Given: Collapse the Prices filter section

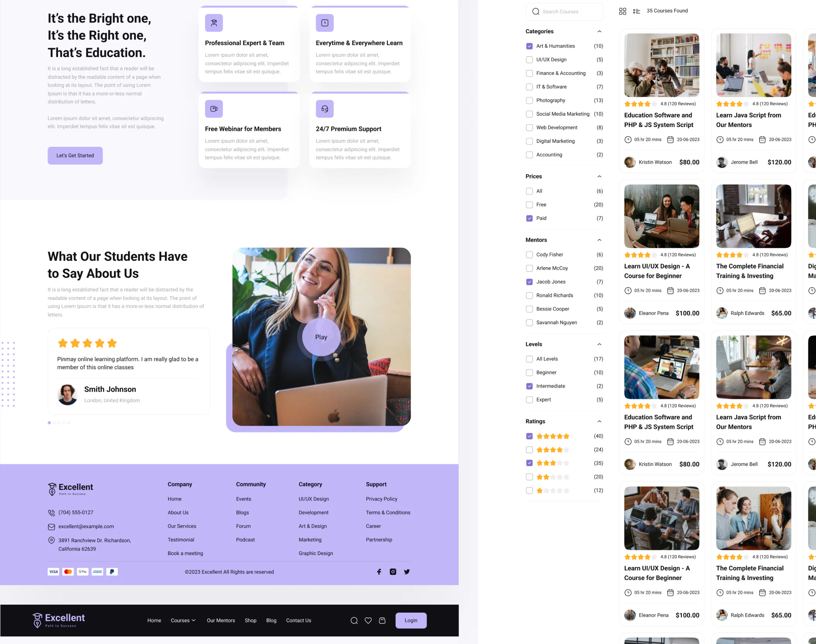Looking at the screenshot, I should 599,176.
